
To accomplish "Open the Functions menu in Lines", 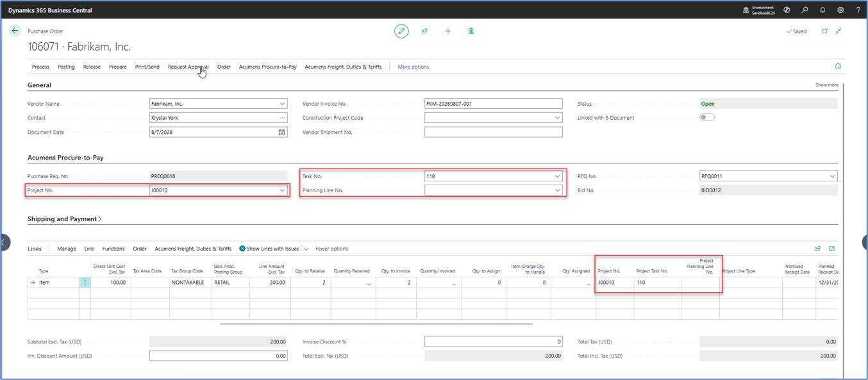I will tap(113, 249).
